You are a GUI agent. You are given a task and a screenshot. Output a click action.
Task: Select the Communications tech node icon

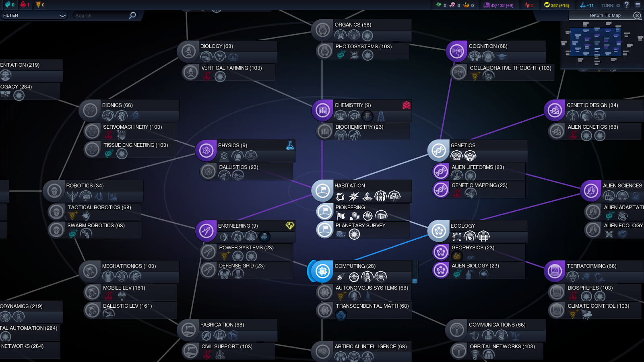[456, 330]
